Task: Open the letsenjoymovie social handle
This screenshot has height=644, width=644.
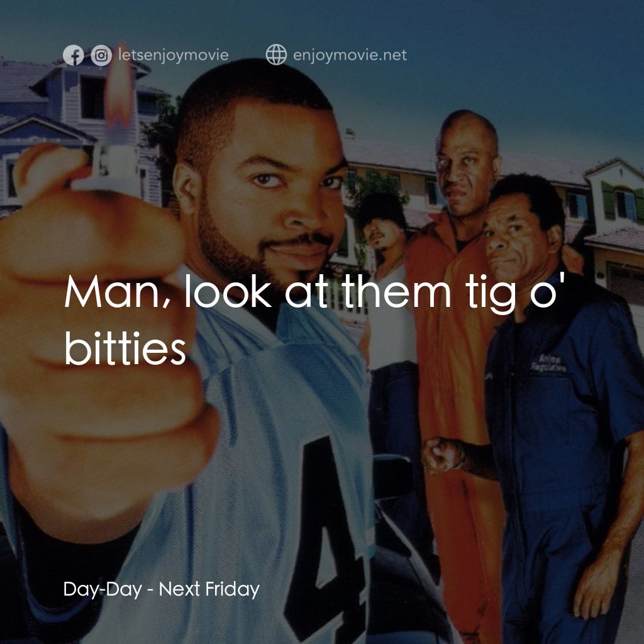Action: click(x=174, y=55)
